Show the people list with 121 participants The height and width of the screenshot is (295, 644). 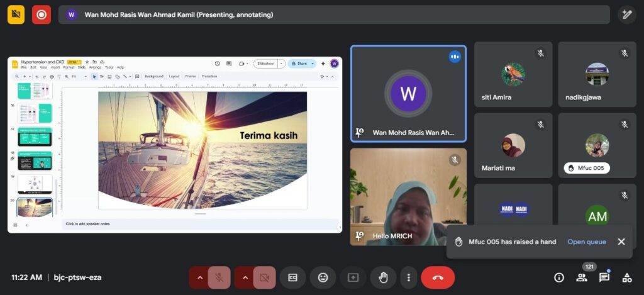coord(582,277)
